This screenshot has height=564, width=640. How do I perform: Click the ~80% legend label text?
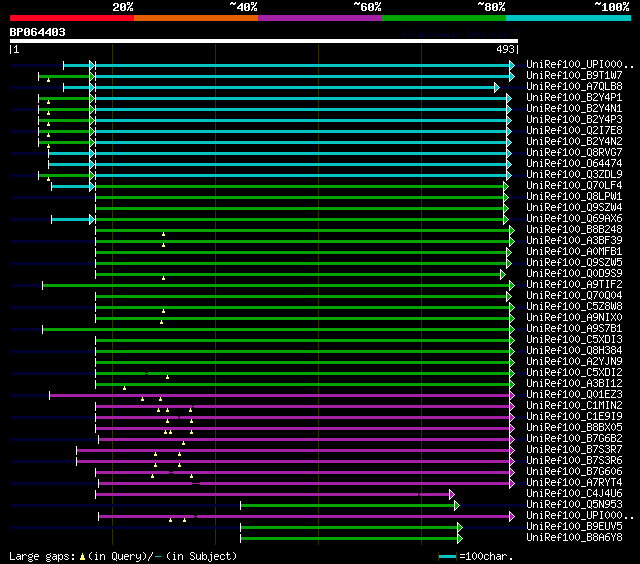click(491, 7)
